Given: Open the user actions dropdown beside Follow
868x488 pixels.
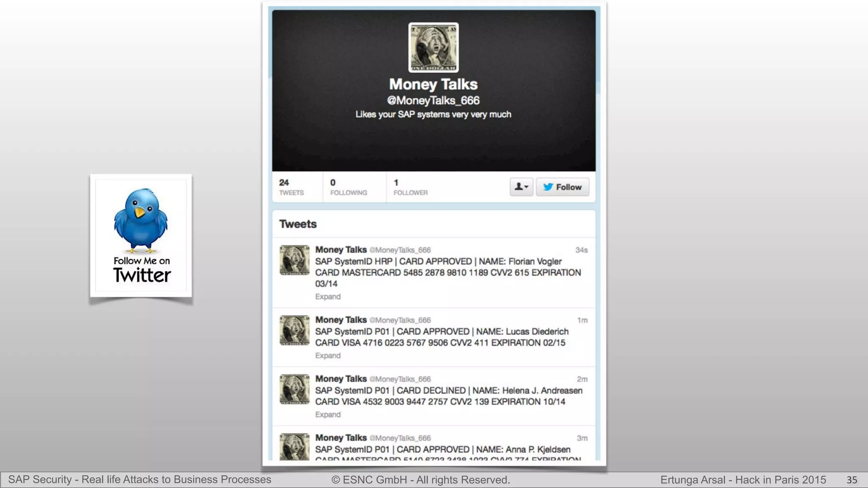Looking at the screenshot, I should pyautogui.click(x=521, y=187).
